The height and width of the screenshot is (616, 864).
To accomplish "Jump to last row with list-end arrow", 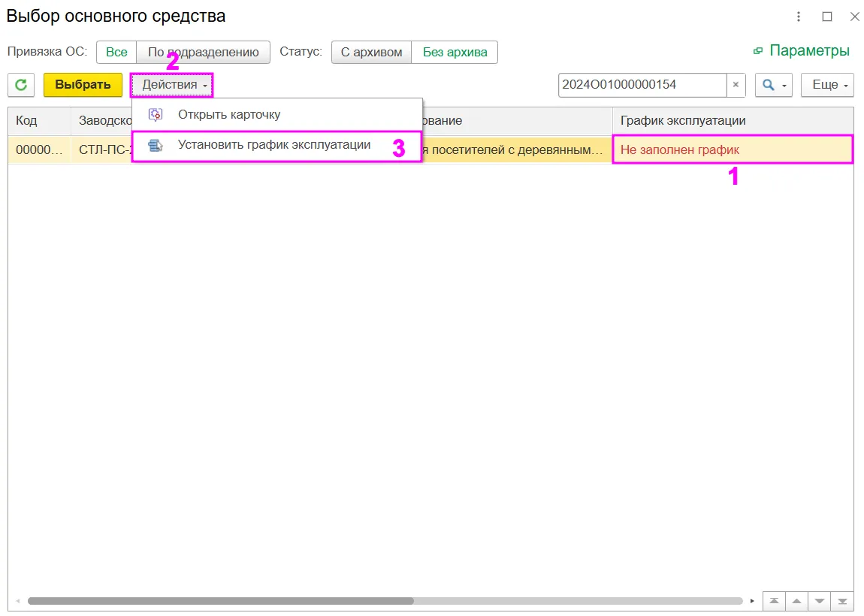I will pos(842,600).
